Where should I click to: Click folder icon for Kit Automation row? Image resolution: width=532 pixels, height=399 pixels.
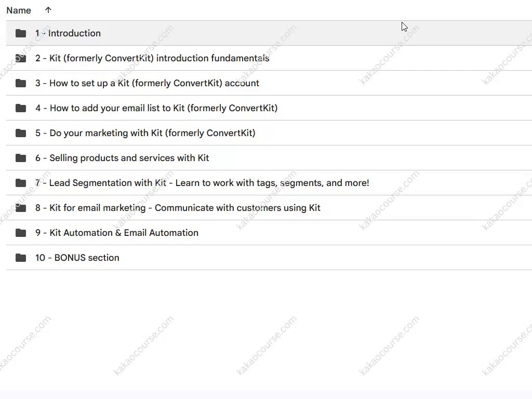pos(21,233)
